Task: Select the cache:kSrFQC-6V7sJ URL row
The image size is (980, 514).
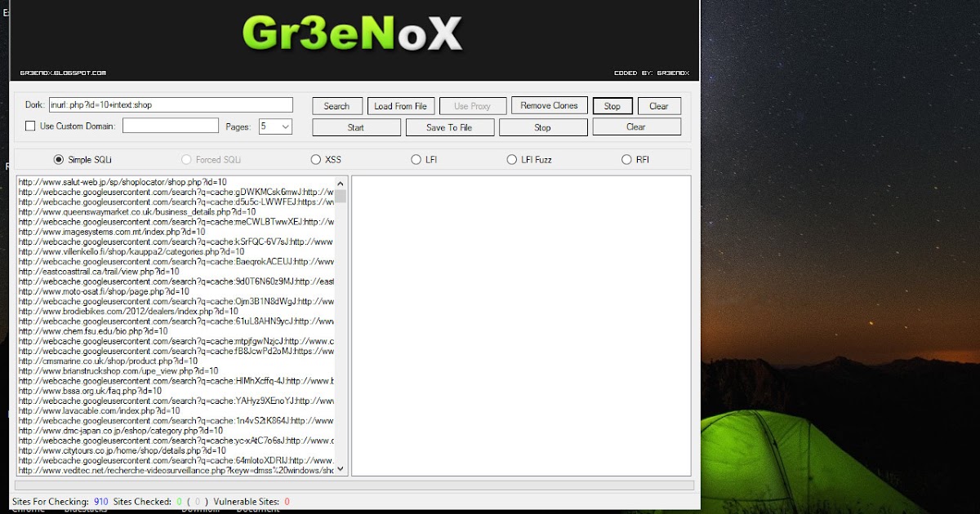Action: [176, 241]
